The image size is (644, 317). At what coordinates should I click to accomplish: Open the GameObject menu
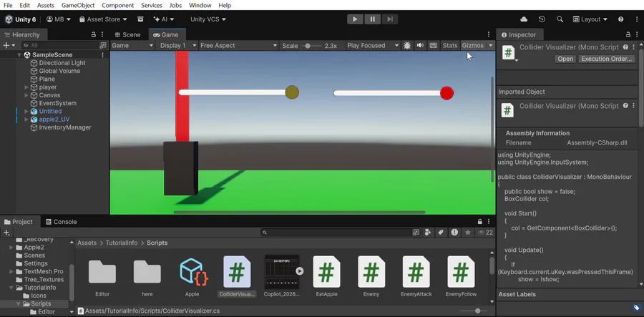coord(78,5)
